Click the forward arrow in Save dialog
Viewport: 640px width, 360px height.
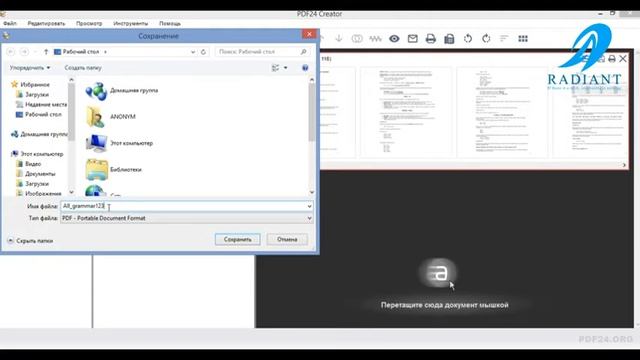click(24, 52)
